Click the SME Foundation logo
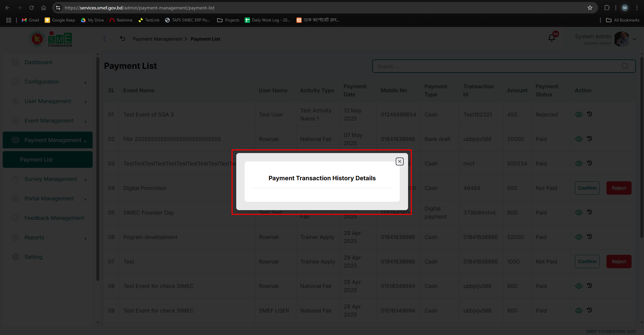644x335 pixels. click(51, 39)
